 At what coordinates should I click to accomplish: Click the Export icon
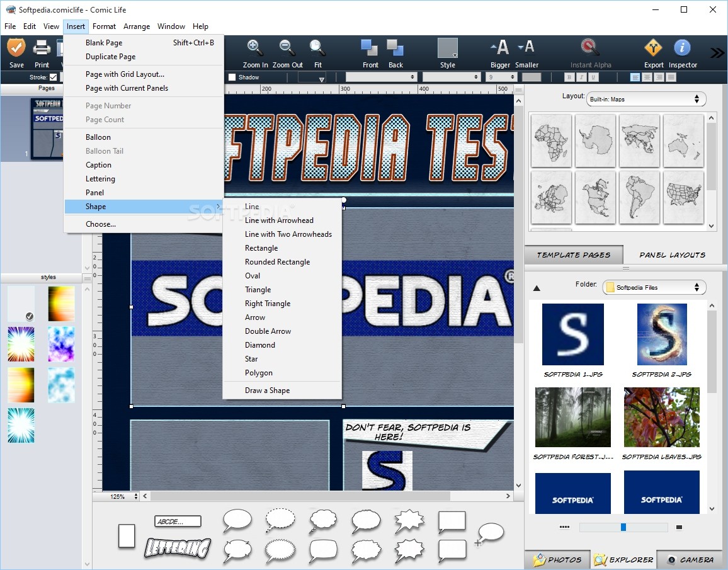(653, 47)
